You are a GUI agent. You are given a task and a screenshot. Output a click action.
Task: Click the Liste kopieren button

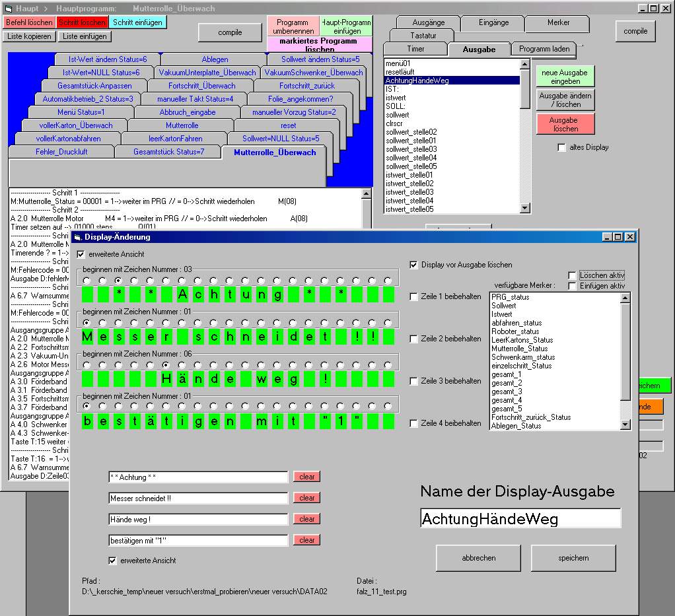click(x=30, y=36)
